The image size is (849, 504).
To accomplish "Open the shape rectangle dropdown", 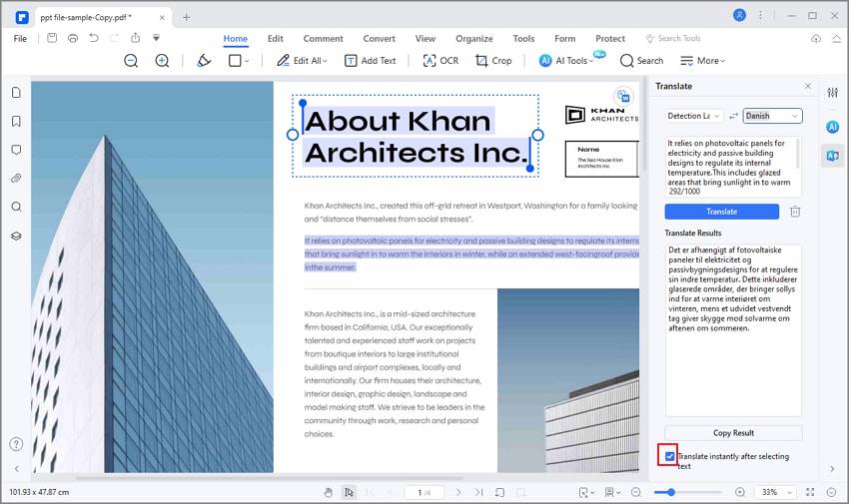I will click(239, 61).
